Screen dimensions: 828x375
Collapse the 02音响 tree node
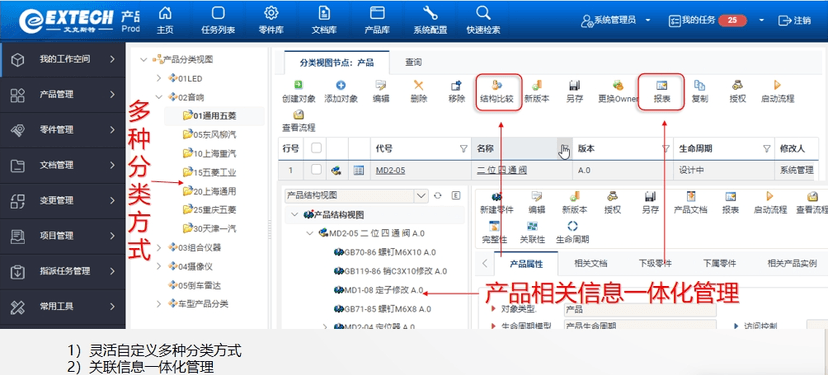(159, 97)
